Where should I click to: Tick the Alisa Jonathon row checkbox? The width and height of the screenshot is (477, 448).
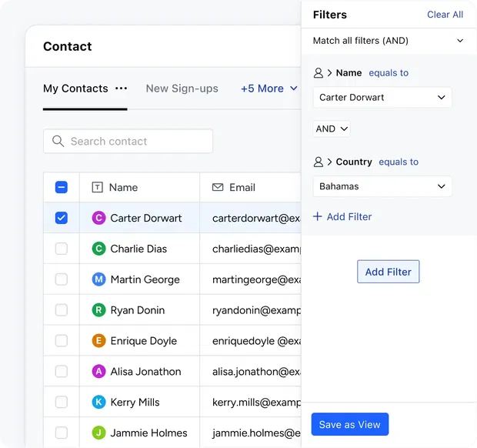[x=61, y=371]
